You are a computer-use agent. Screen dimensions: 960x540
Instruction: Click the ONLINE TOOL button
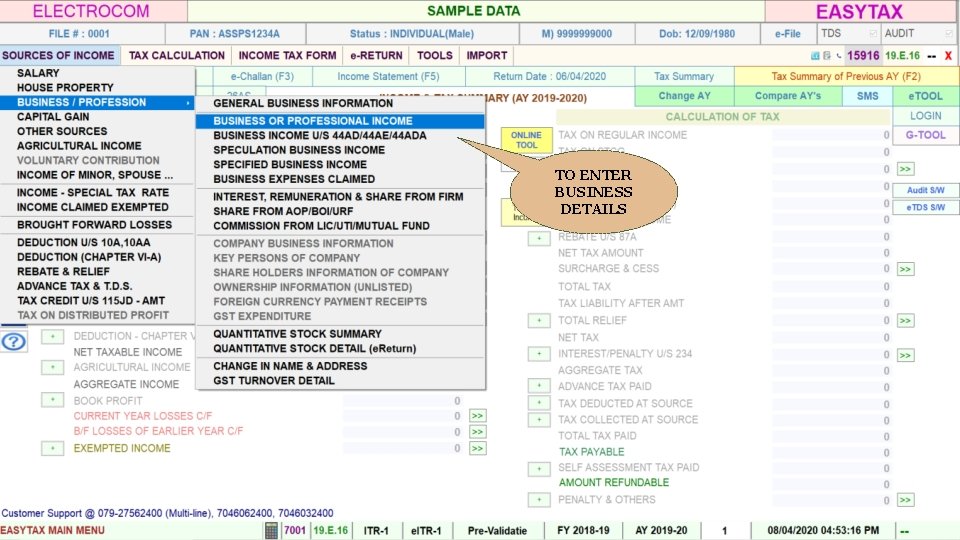click(x=526, y=140)
